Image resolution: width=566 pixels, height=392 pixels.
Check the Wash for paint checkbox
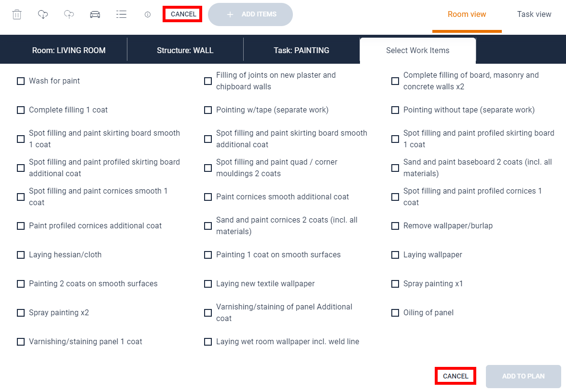pos(21,81)
